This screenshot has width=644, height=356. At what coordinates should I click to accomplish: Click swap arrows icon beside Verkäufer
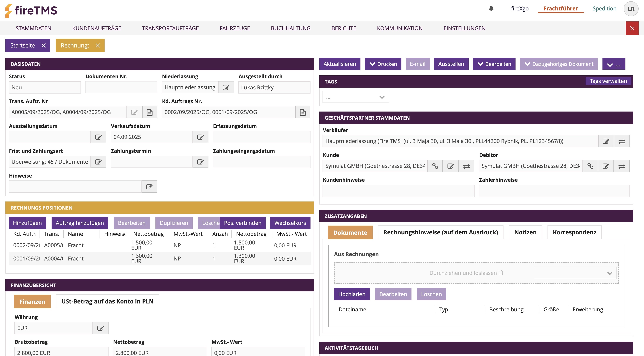point(622,141)
